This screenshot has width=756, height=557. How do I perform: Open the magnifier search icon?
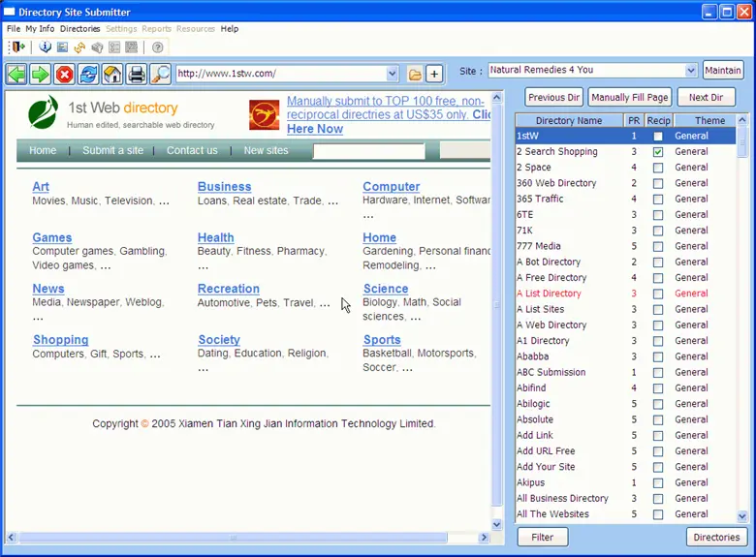coord(160,75)
